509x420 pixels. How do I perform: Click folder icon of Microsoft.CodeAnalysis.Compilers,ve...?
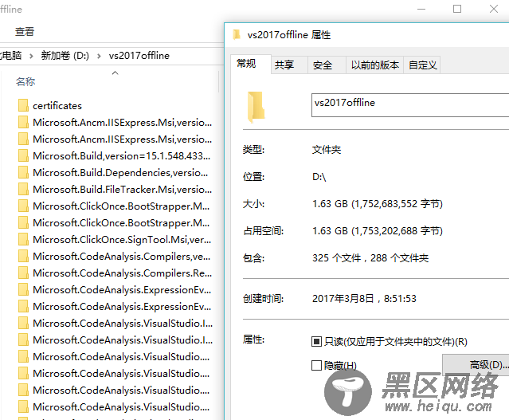tap(23, 256)
